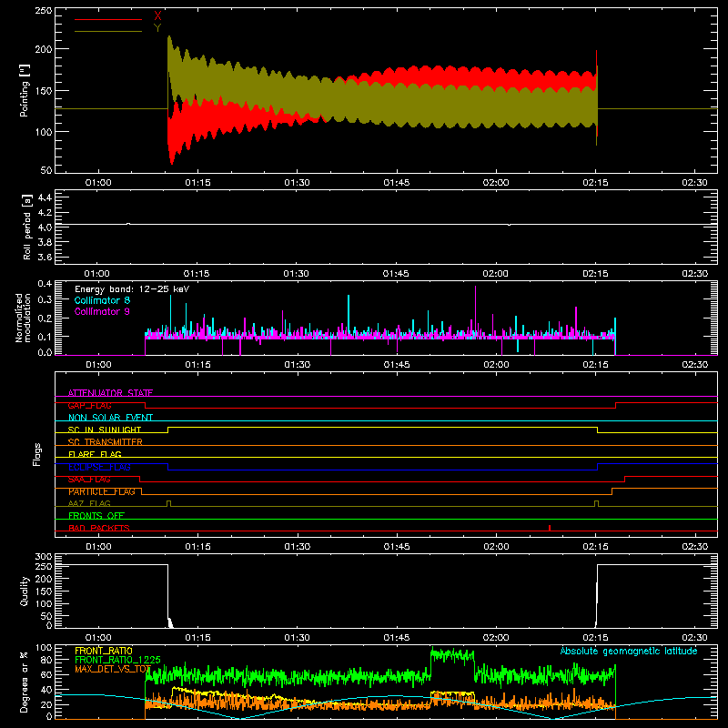Screen dimensions: 728x728
Task: Click the 'Flags' y-axis title
Action: (x=36, y=454)
